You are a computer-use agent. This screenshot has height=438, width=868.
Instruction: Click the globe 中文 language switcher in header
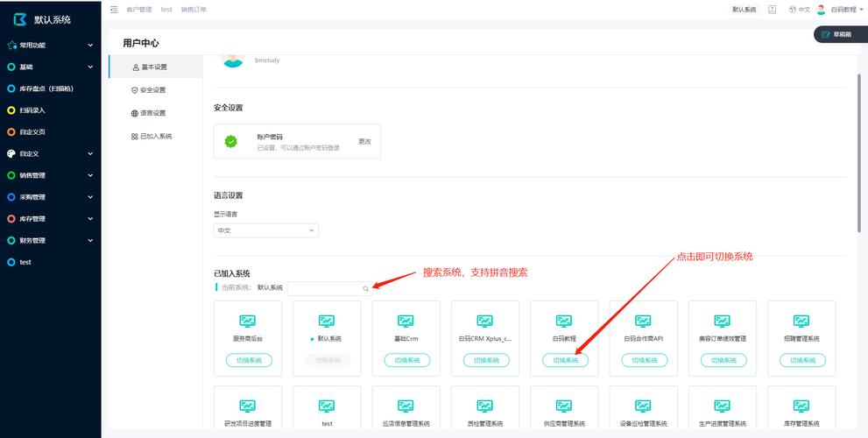[x=800, y=10]
